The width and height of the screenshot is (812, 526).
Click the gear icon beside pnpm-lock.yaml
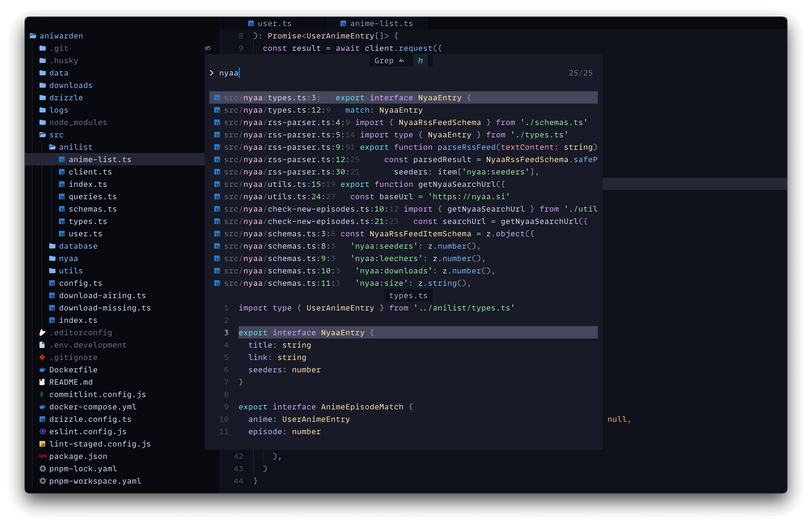click(x=42, y=469)
